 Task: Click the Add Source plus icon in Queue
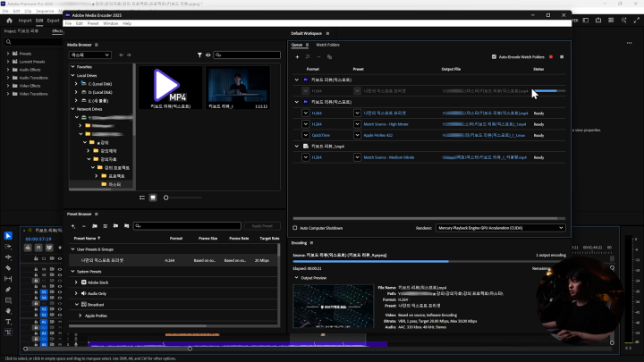[297, 56]
